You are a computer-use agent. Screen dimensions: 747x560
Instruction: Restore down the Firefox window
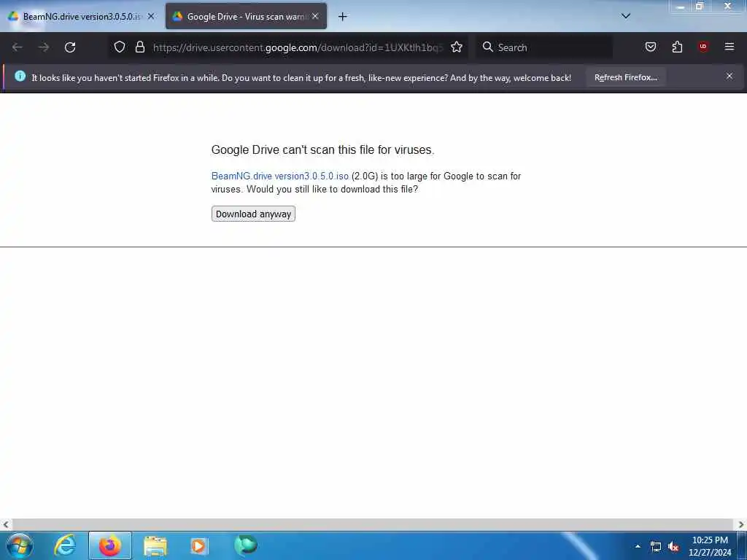[700, 7]
